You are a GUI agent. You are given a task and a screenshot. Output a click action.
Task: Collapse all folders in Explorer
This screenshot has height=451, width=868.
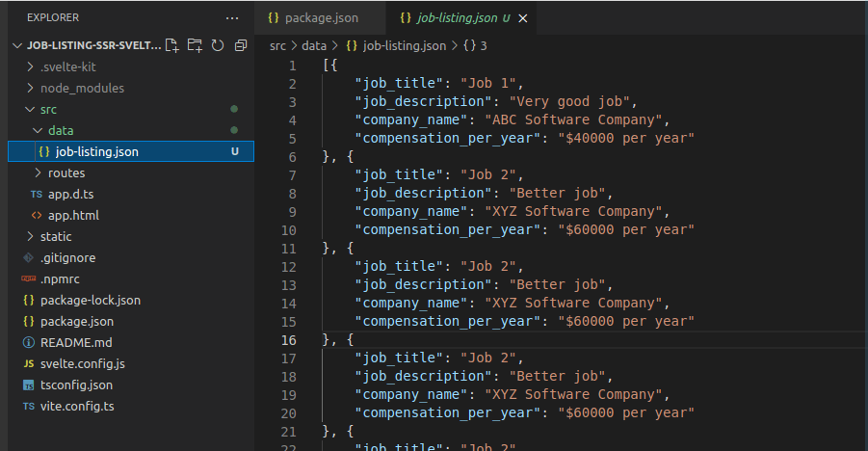click(240, 45)
